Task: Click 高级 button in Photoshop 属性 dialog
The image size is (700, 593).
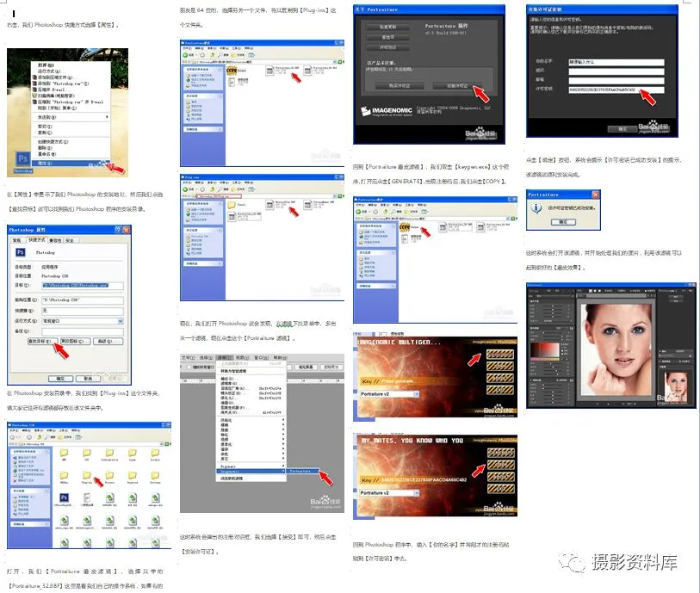Action: pos(108,341)
